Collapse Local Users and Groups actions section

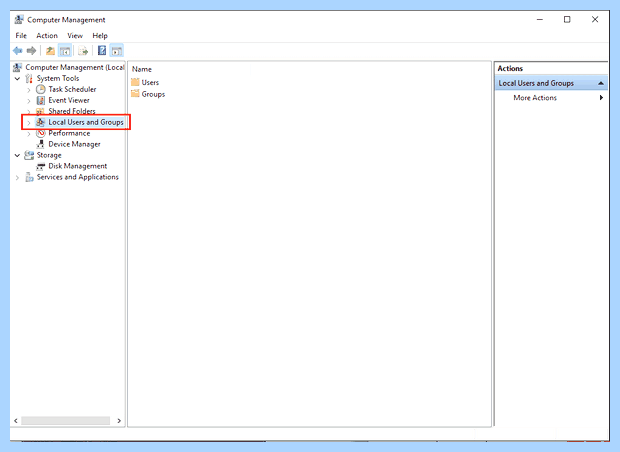tap(601, 83)
